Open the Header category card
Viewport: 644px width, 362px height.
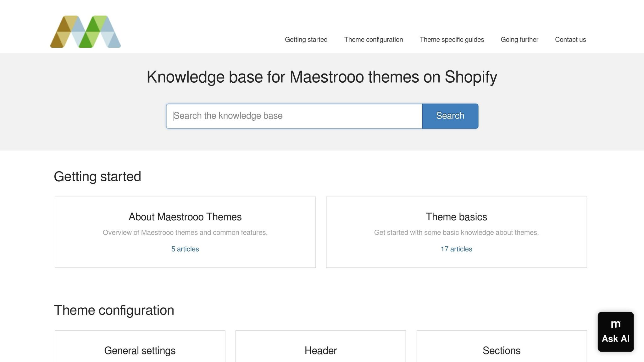pyautogui.click(x=320, y=346)
